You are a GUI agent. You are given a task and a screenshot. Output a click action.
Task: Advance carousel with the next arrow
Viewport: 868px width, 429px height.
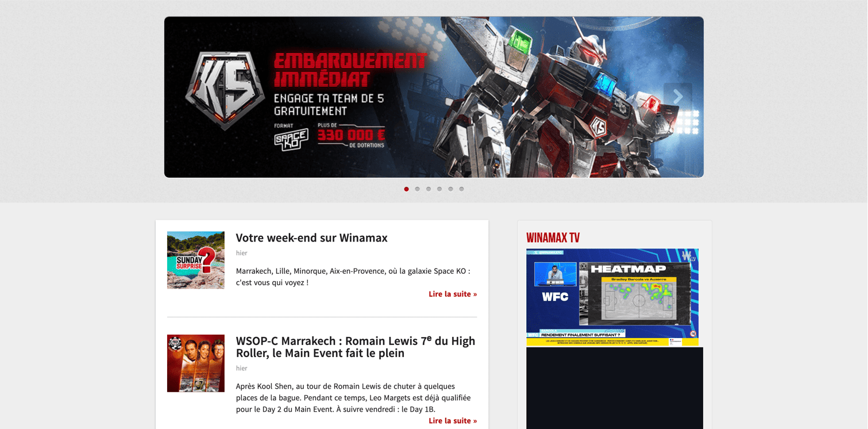[678, 97]
